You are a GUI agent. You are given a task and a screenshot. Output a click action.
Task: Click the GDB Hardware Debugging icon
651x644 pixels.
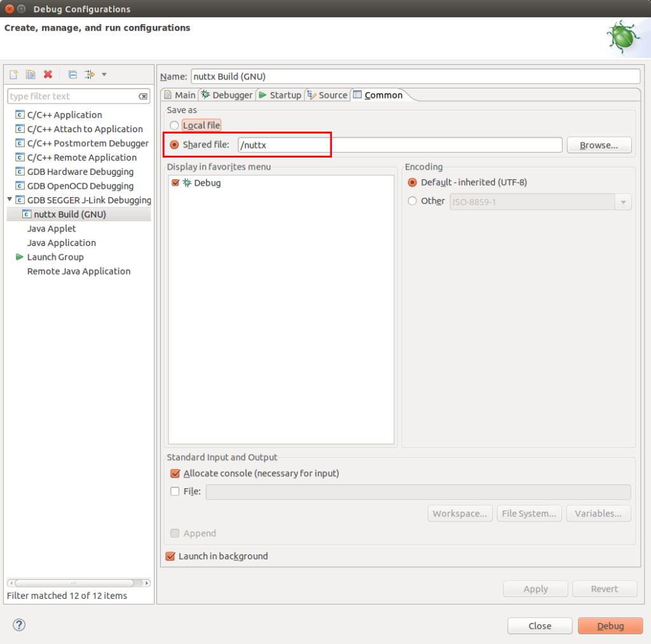point(20,172)
